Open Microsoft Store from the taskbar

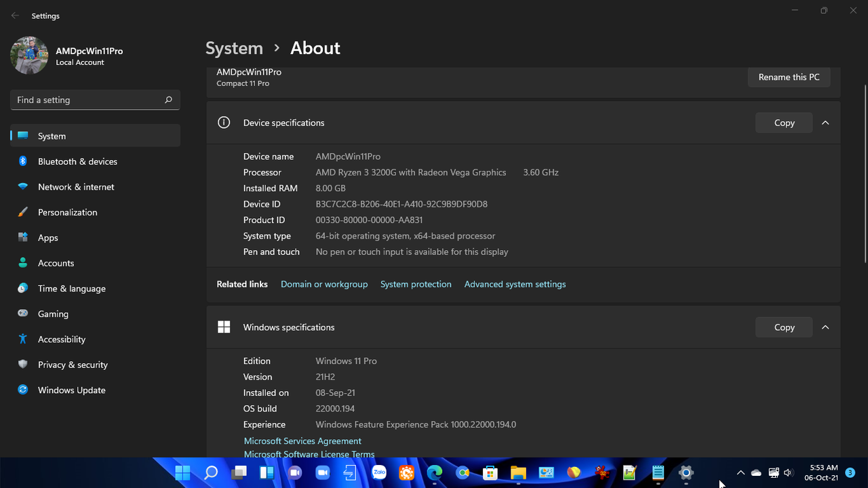tap(490, 472)
